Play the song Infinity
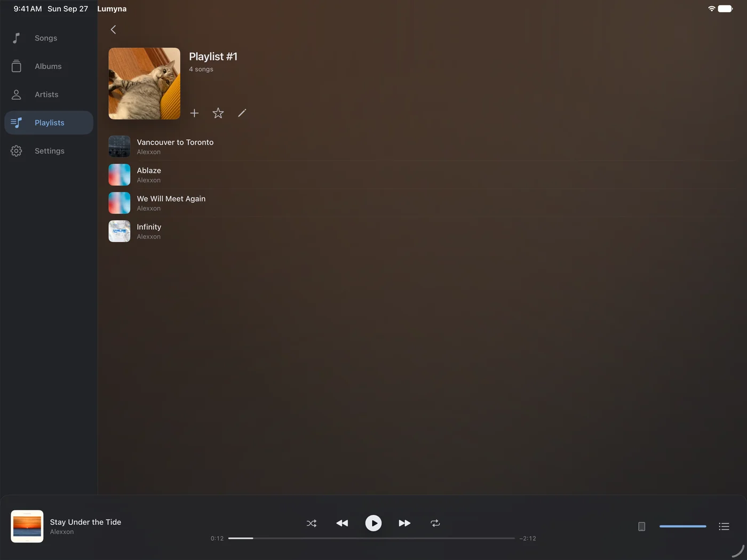This screenshot has height=560, width=747. (422, 231)
